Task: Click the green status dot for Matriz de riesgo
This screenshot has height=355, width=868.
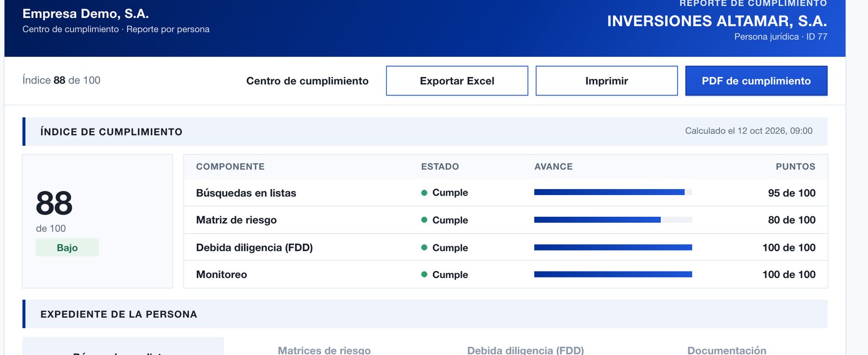Action: (x=424, y=220)
